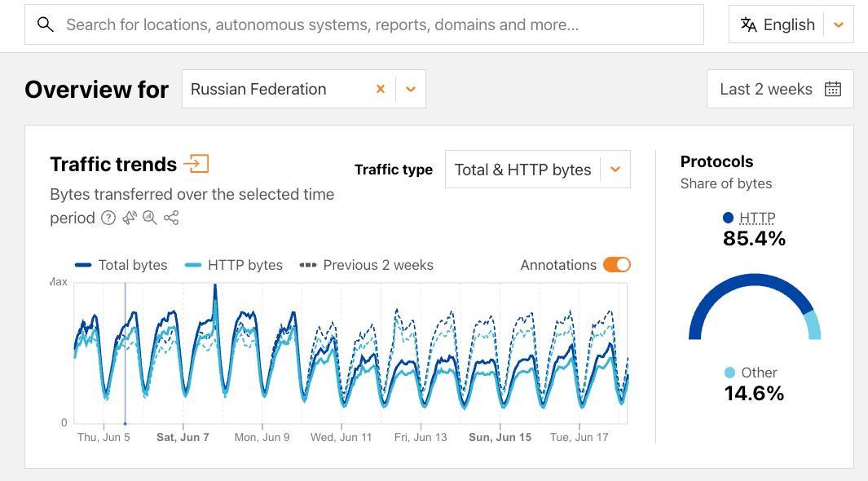Click the calendar icon in date range
The image size is (868, 481).
click(x=833, y=89)
